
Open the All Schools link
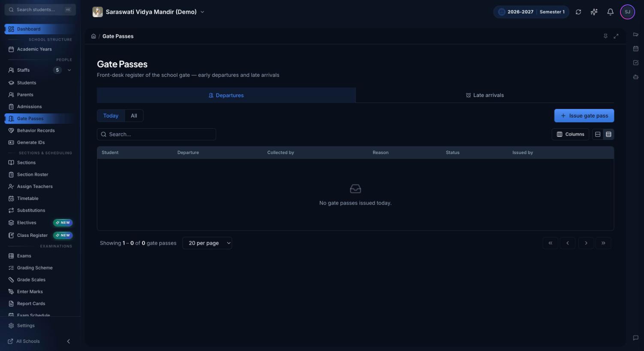point(24,341)
